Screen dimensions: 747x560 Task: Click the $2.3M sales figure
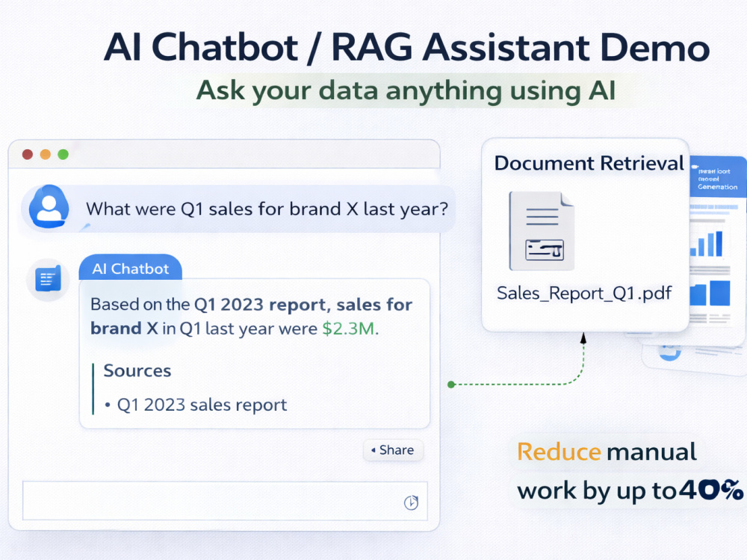(x=348, y=329)
